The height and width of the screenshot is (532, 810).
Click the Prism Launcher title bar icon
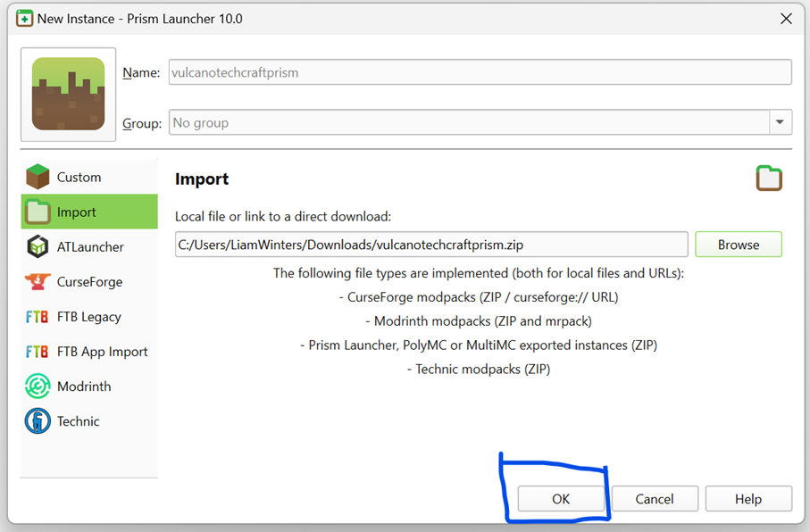tap(24, 18)
